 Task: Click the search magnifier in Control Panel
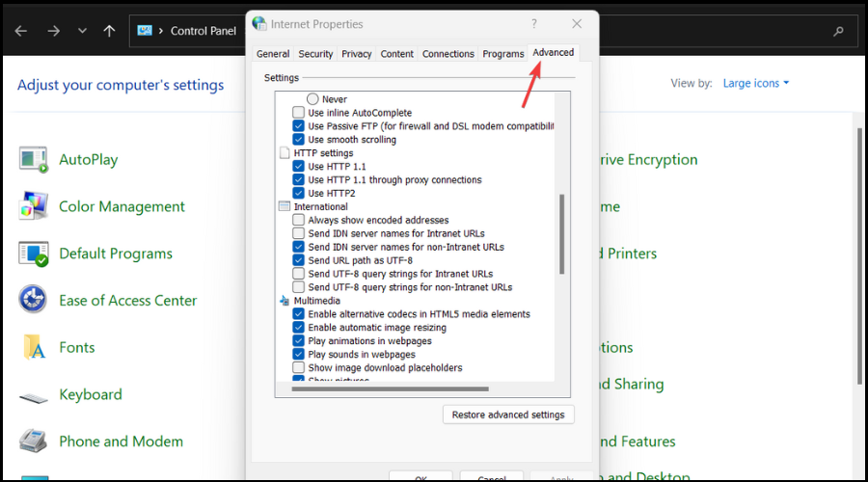coord(839,32)
